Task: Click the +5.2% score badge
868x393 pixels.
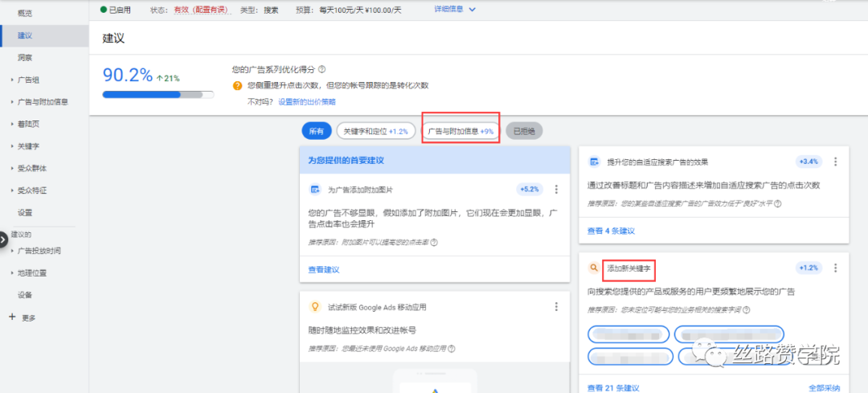Action: click(x=530, y=190)
